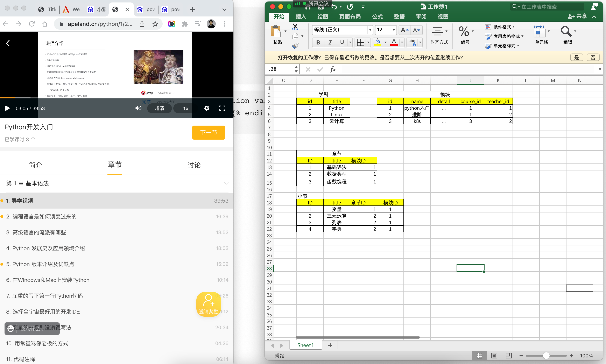Collapse chapter 第 1 章 基本语法 chevron
Image resolution: width=606 pixels, height=364 pixels.
226,183
